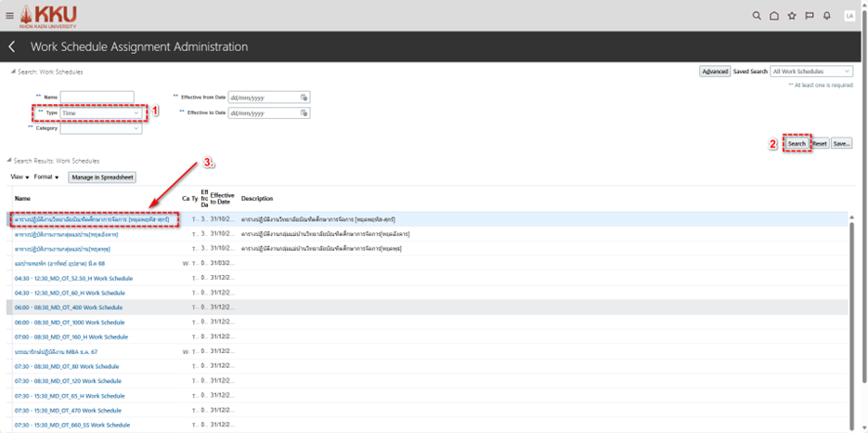
Task: Open the LA user profile avatar
Action: click(x=849, y=16)
